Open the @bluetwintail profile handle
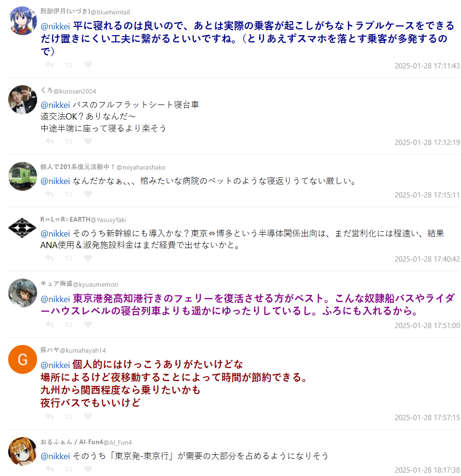 (x=110, y=12)
